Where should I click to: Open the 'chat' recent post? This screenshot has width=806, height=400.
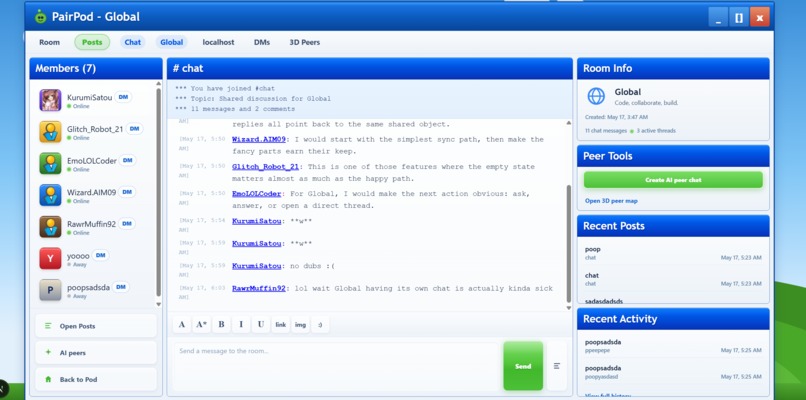click(673, 279)
